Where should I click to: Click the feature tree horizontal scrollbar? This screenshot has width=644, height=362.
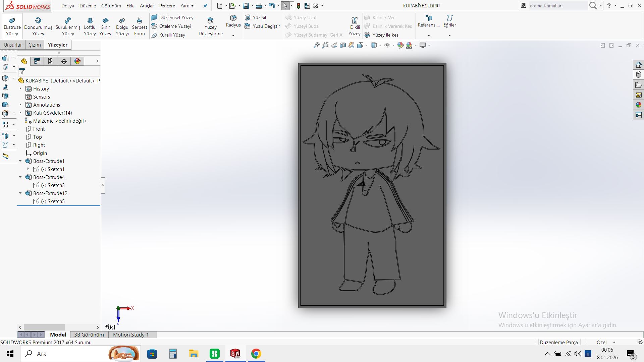coord(44,327)
